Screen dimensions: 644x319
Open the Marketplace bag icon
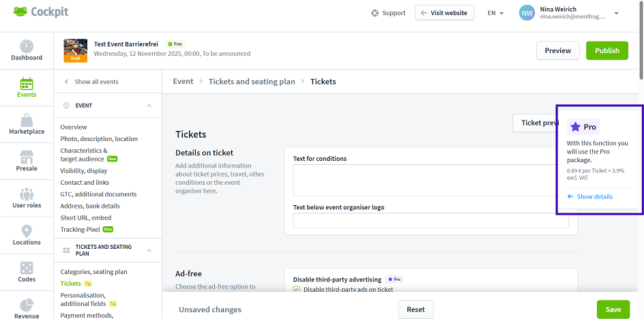tap(27, 121)
